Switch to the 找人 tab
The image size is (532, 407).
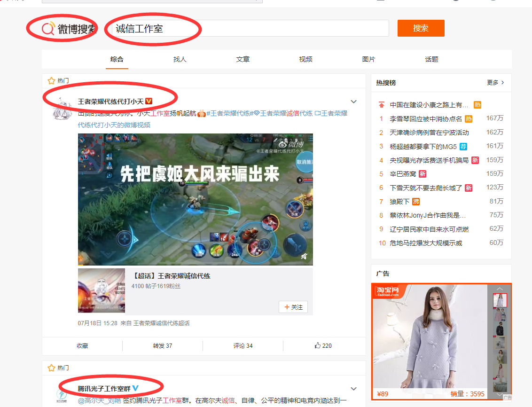(x=180, y=59)
